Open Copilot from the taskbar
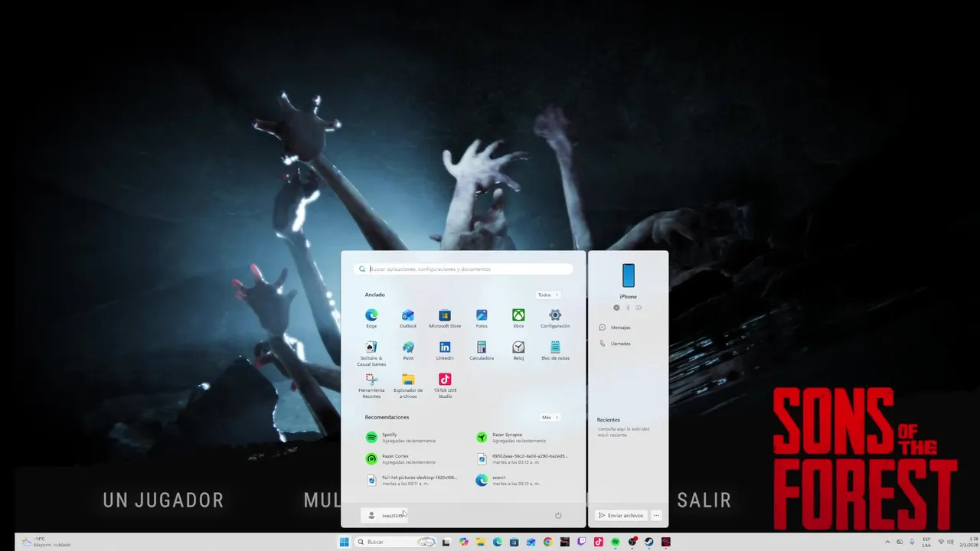980x551 pixels. (464, 542)
